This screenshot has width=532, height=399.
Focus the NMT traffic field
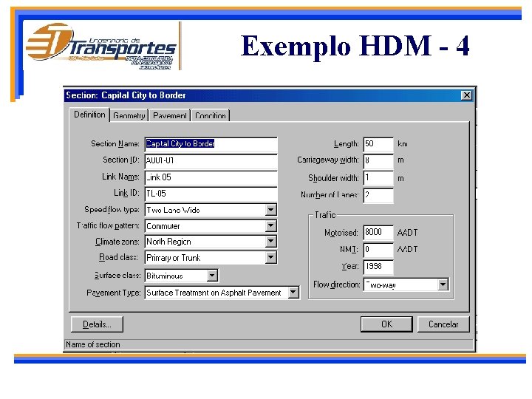(378, 250)
